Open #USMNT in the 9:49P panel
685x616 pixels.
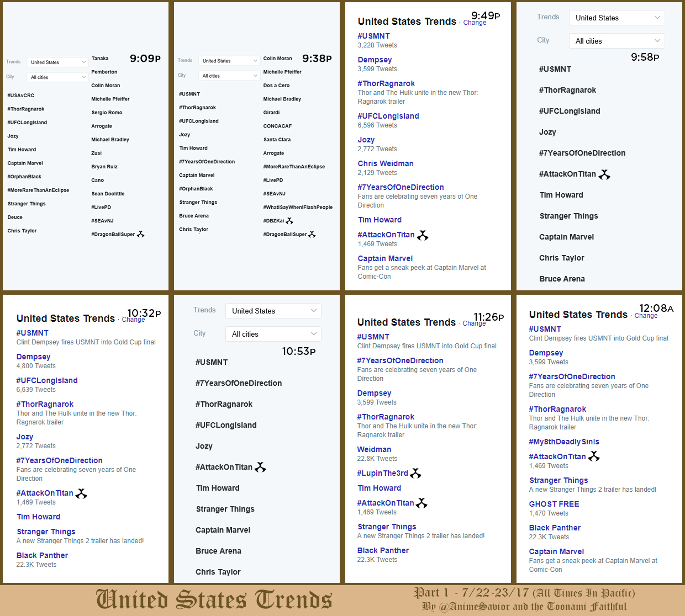[373, 36]
